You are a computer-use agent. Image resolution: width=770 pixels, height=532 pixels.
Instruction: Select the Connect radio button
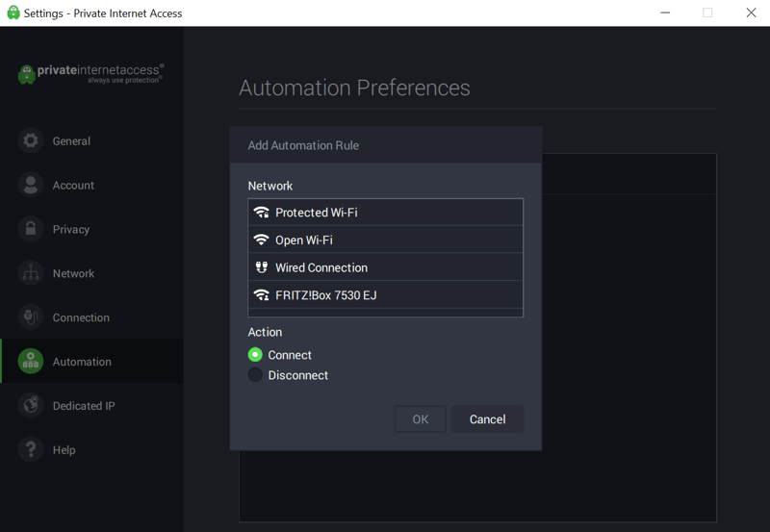click(255, 355)
